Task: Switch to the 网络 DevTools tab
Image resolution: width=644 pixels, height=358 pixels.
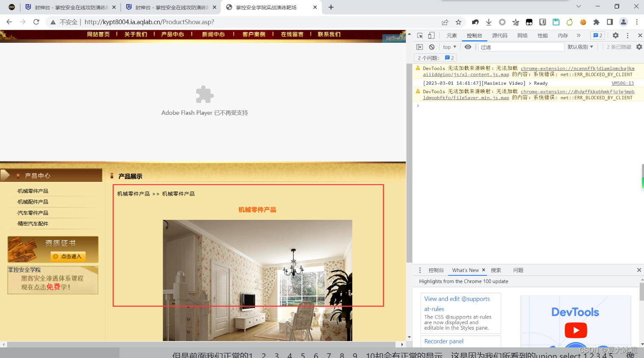Action: pos(522,36)
